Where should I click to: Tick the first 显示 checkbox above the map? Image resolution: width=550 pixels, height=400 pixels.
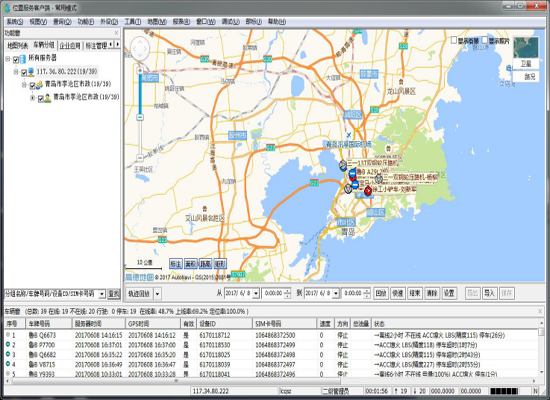(454, 40)
